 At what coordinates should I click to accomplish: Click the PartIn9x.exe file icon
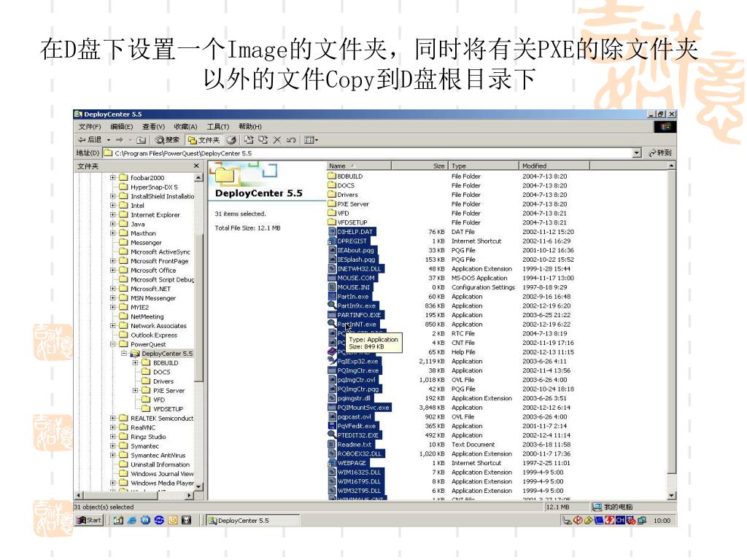pyautogui.click(x=332, y=306)
